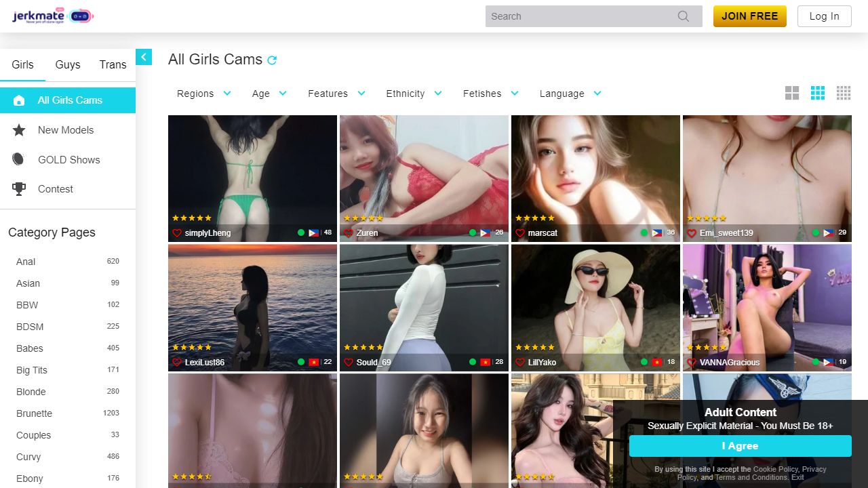Select the Guys tab
This screenshot has height=488, width=868.
pyautogui.click(x=68, y=65)
